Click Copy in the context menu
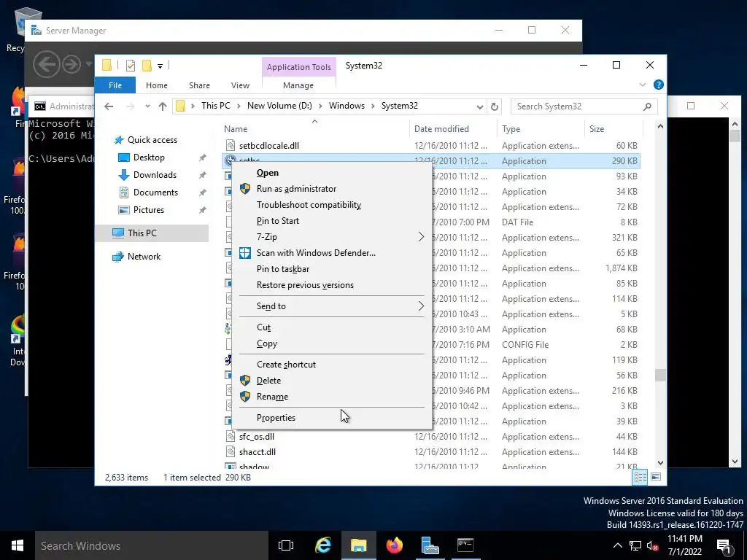This screenshot has height=560, width=747. [x=267, y=344]
